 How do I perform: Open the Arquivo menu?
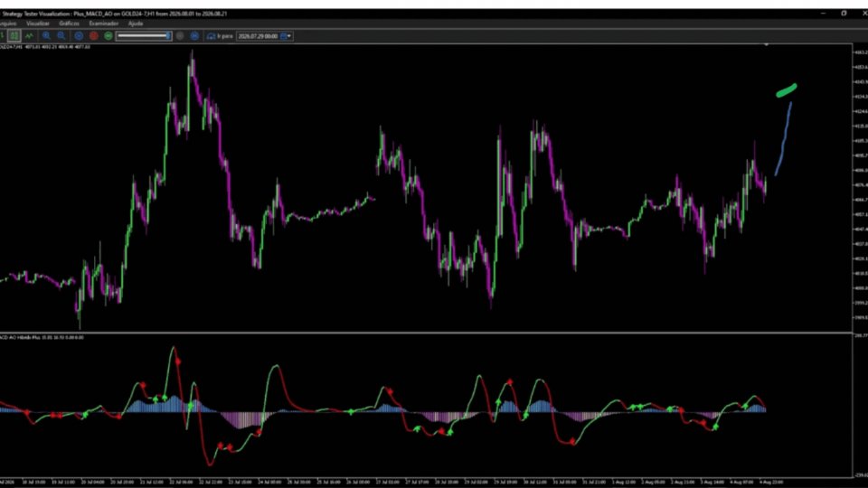pos(8,23)
